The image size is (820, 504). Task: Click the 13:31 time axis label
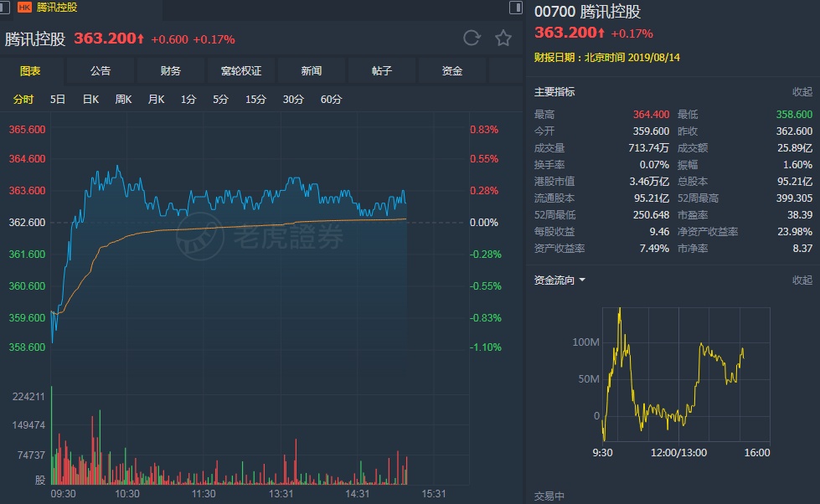point(281,494)
